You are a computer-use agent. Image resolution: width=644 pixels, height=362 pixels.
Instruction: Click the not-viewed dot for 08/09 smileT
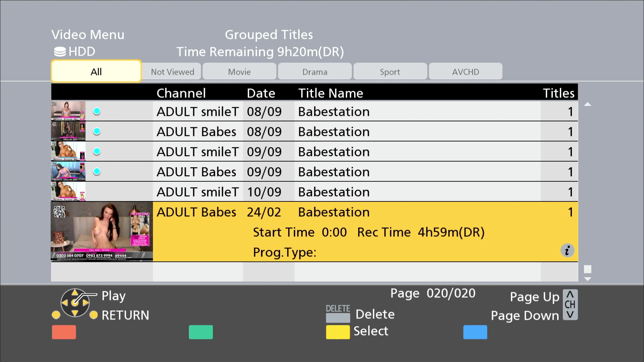(97, 111)
